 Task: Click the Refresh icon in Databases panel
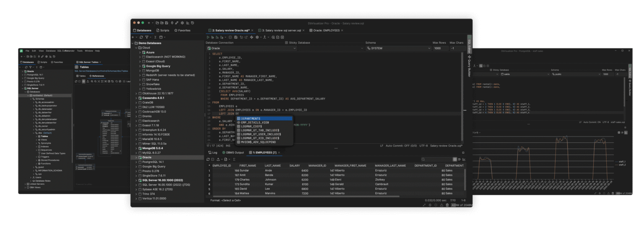tap(141, 37)
